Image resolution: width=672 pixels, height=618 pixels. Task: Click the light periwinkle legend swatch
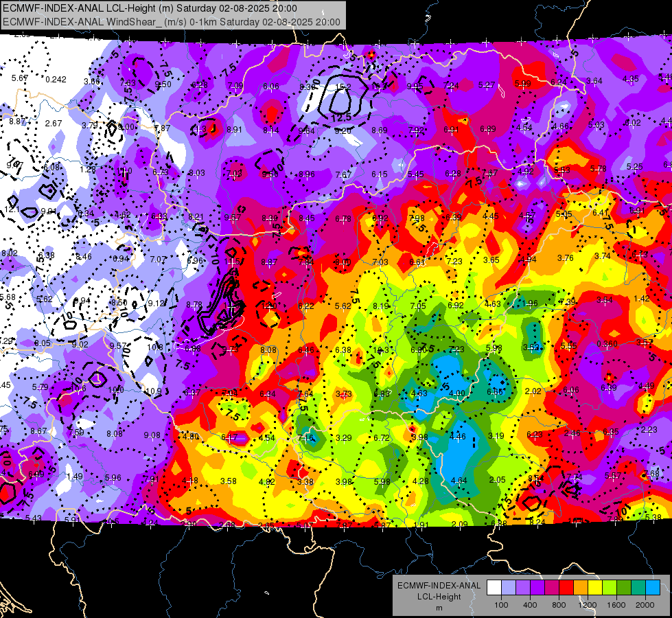pyautogui.click(x=508, y=588)
